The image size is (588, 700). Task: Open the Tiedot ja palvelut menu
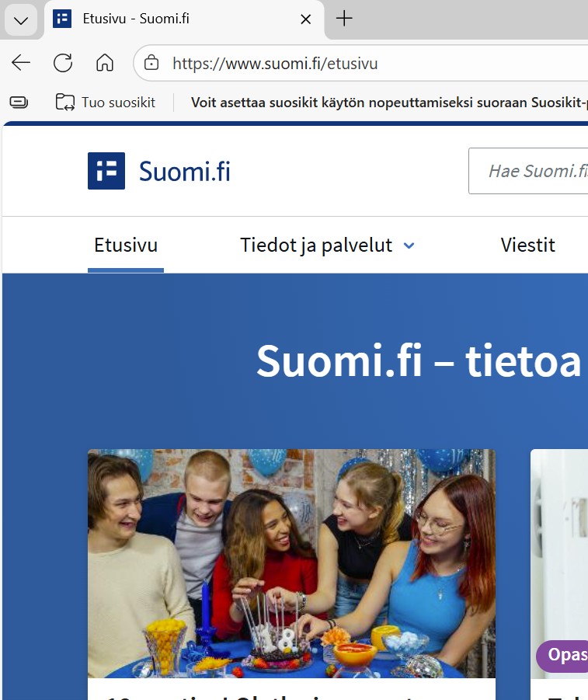pos(317,245)
